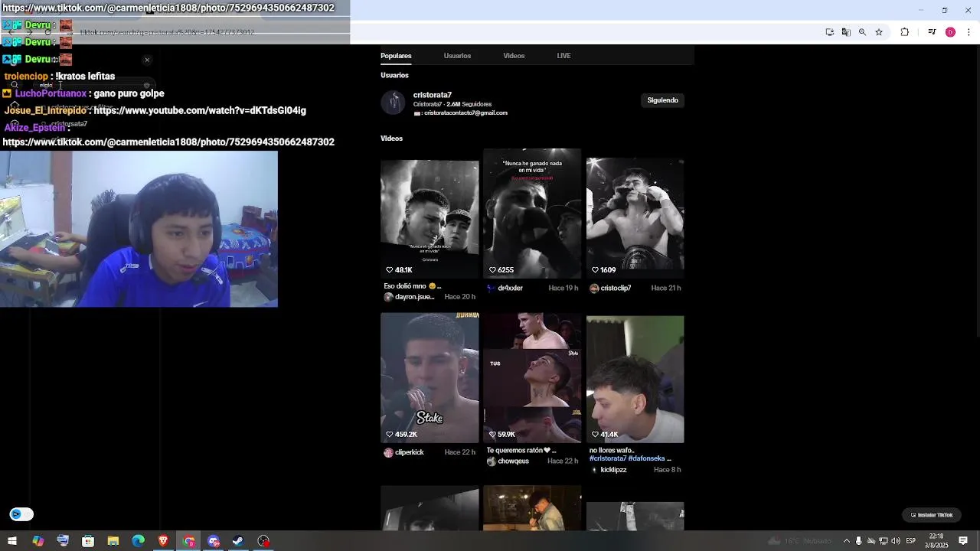Image resolution: width=980 pixels, height=551 pixels.
Task: Open the Chrome three-dot menu
Action: tap(969, 32)
